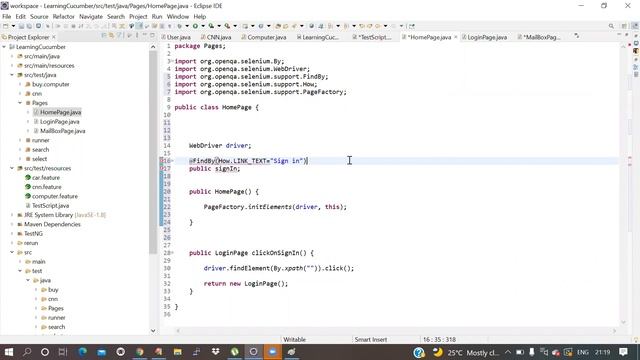640x360 pixels.
Task: Collapse the src folder node
Action: pyautogui.click(x=12, y=252)
